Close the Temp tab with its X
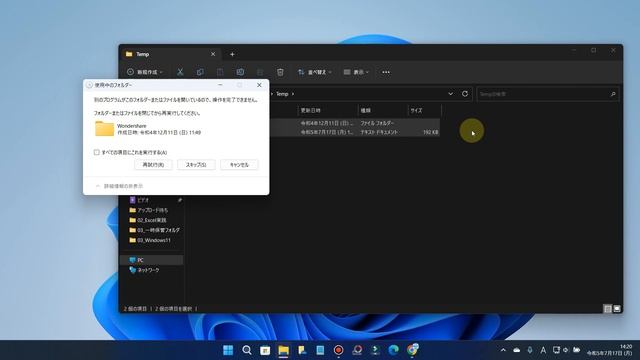 (213, 54)
